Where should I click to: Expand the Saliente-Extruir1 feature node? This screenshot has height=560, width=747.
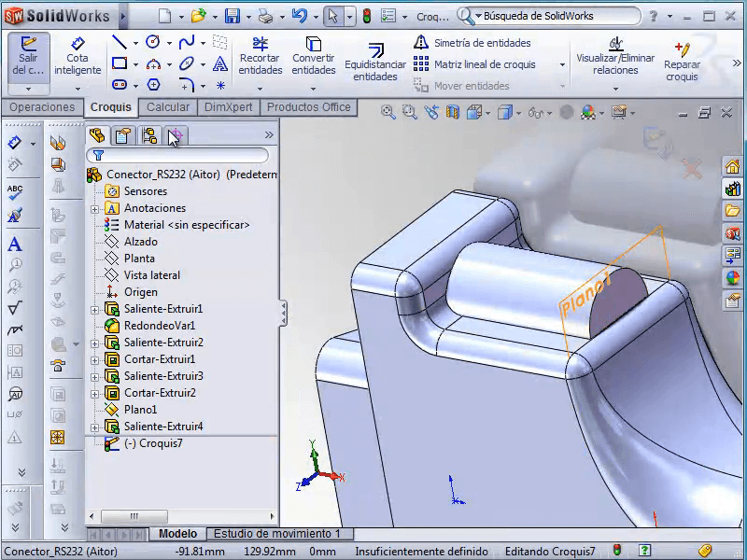point(94,309)
